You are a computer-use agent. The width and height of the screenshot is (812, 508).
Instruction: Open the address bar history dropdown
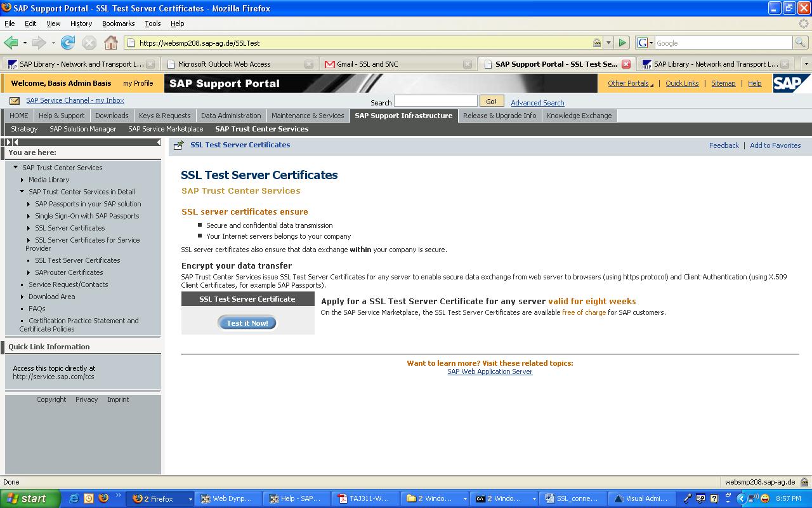coord(608,43)
